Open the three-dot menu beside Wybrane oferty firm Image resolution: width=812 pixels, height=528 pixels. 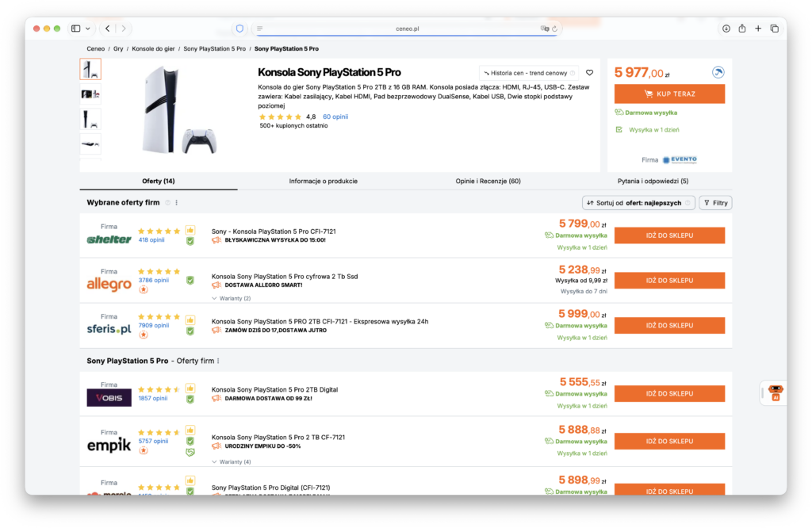177,202
